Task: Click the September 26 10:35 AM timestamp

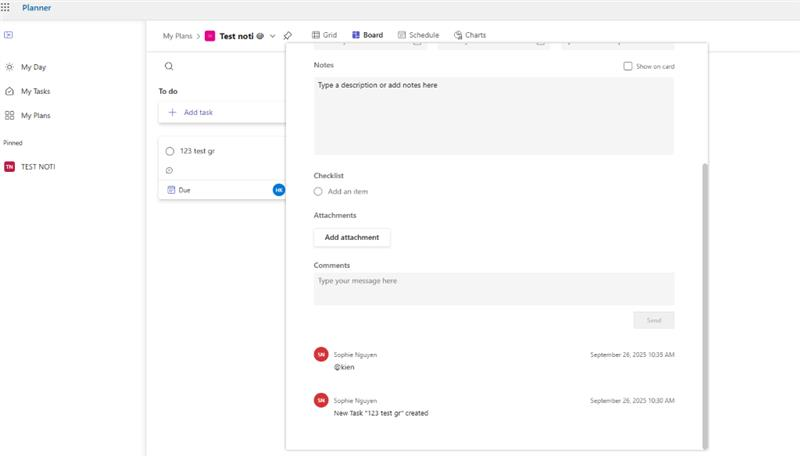Action: [632, 354]
